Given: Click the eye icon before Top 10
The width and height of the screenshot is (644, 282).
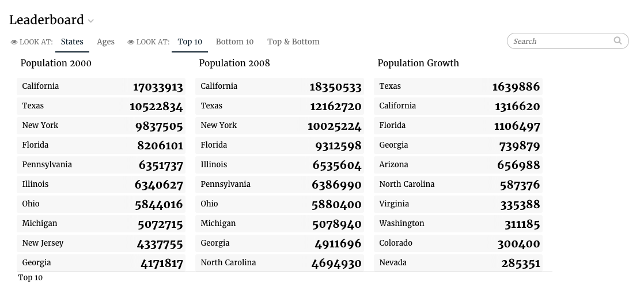Looking at the screenshot, I should click(131, 42).
